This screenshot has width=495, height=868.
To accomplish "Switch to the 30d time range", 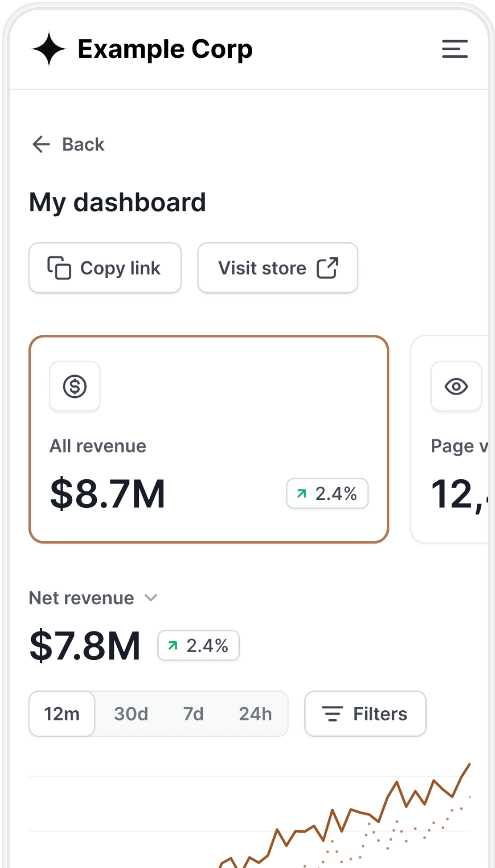I will pos(131,714).
